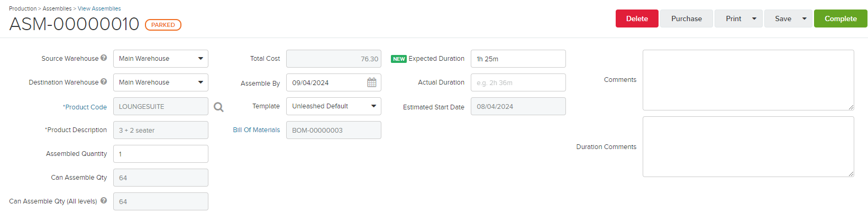
Task: Click the green Complete button
Action: 840,18
